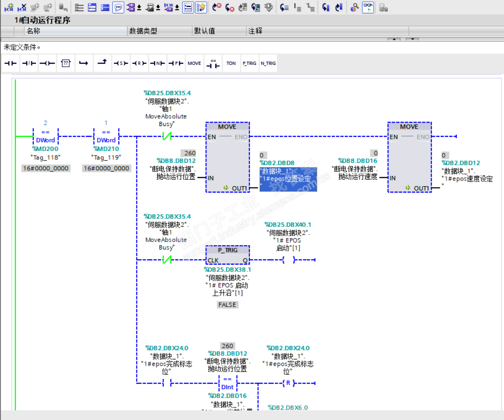Click the close branch icon

tap(102, 63)
